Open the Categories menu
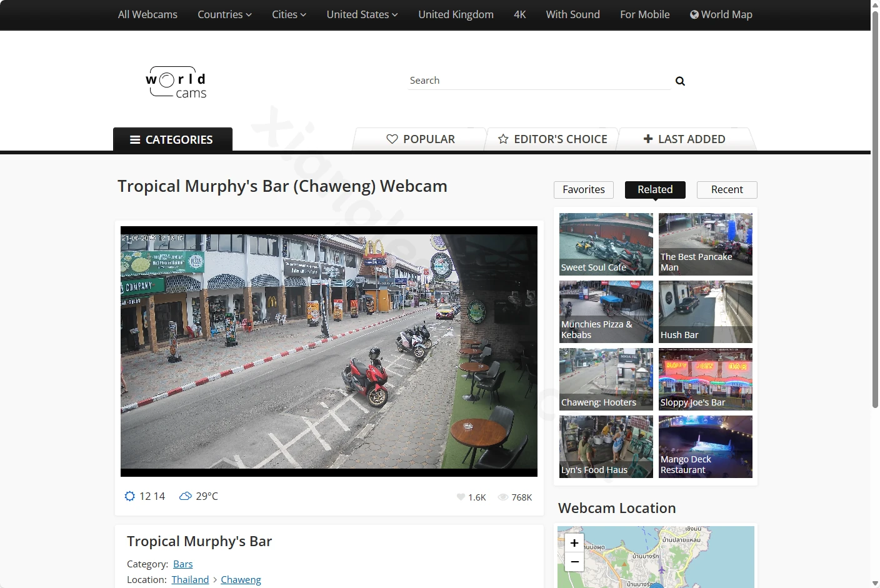Image resolution: width=880 pixels, height=588 pixels. tap(172, 139)
